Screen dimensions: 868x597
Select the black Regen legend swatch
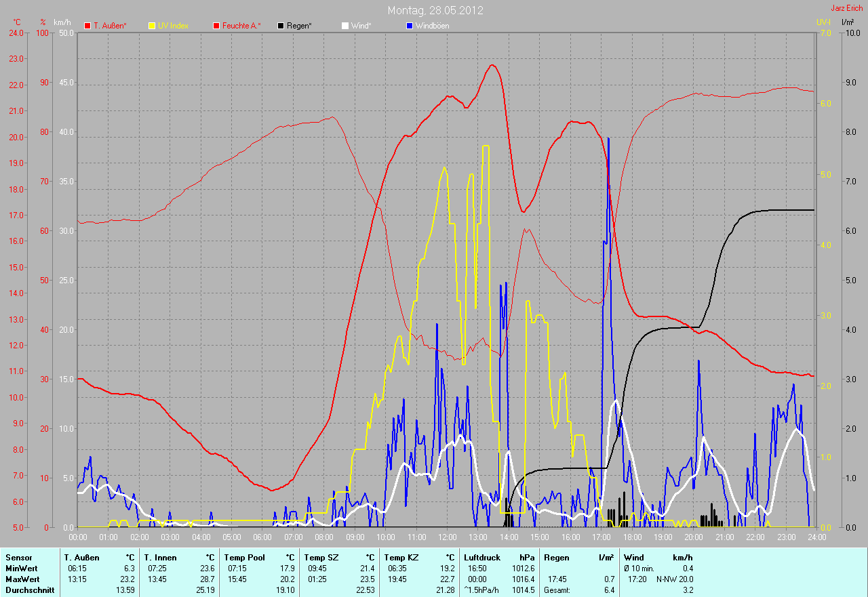coord(281,26)
